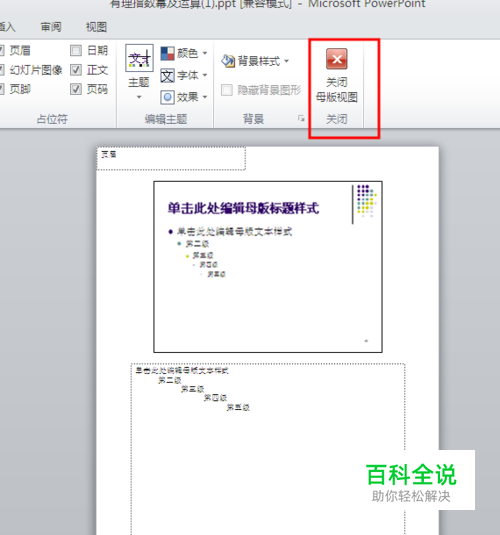The height and width of the screenshot is (535, 500).
Task: Expand the 效果 dropdown arrow
Action: (205, 97)
